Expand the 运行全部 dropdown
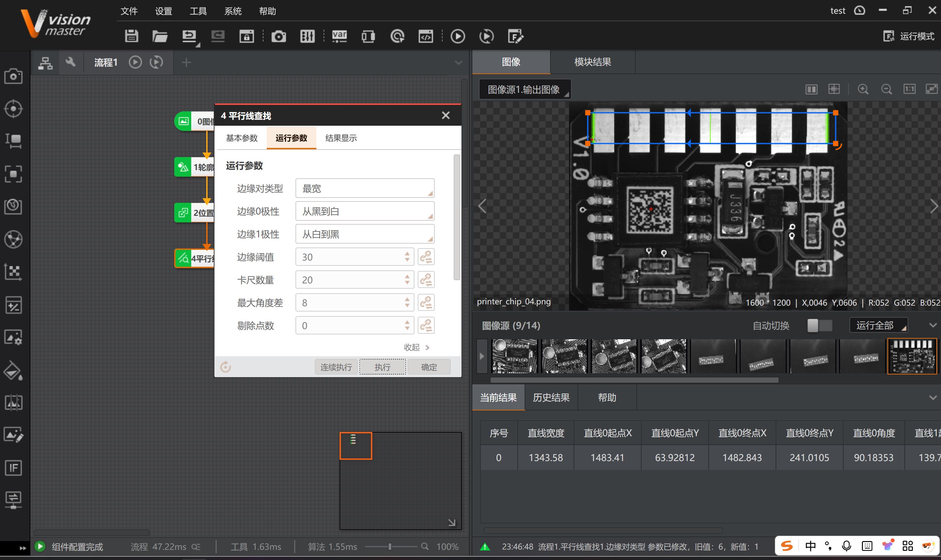Image resolution: width=941 pixels, height=560 pixels. (879, 325)
